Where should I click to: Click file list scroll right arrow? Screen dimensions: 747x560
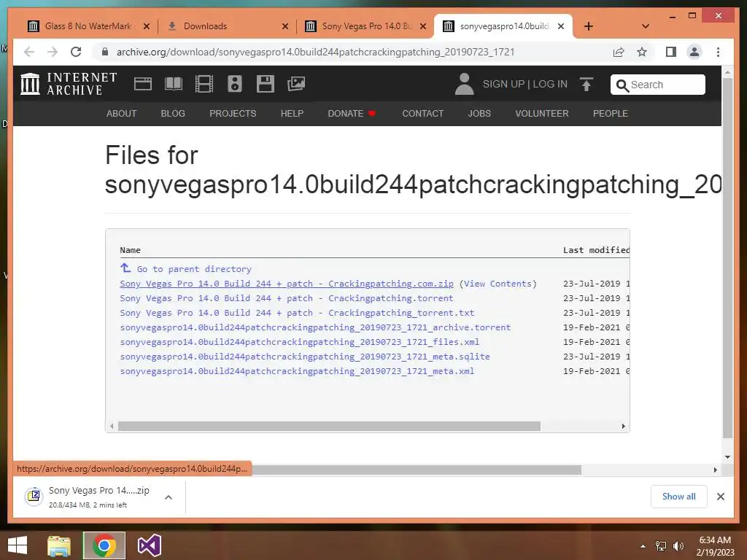(x=623, y=426)
